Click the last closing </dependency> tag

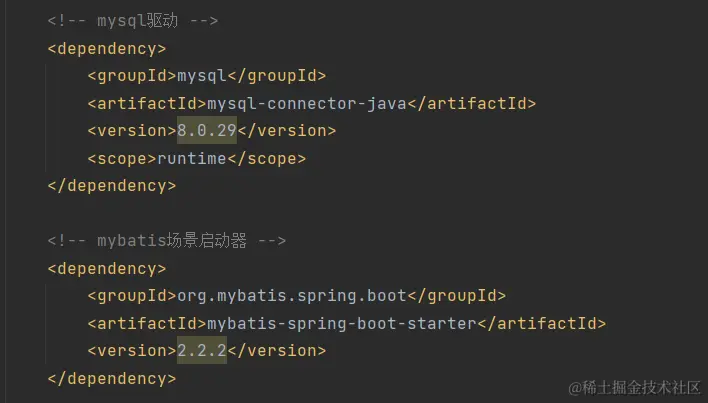point(112,378)
